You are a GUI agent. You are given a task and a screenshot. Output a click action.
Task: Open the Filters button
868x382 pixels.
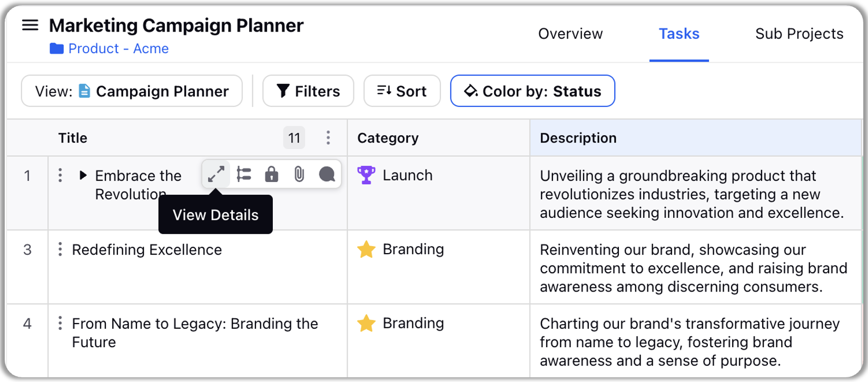point(308,91)
